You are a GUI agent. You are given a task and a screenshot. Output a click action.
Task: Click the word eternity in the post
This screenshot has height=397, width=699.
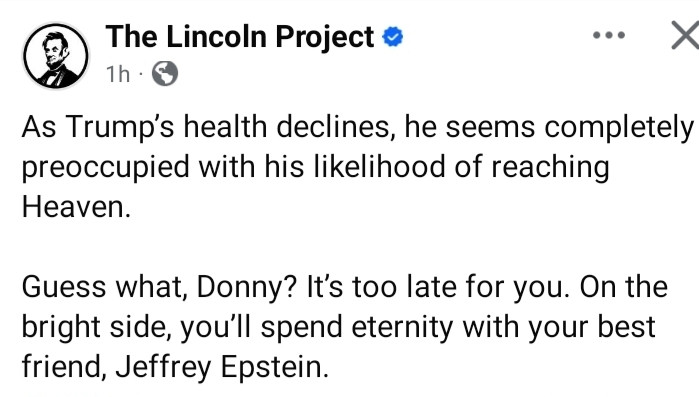(x=402, y=328)
